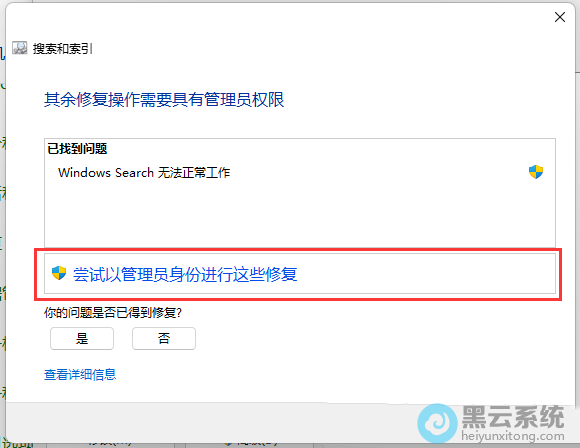Viewport: 580px width, 448px height.
Task: Answer 是 to the repair question
Action: (x=82, y=338)
